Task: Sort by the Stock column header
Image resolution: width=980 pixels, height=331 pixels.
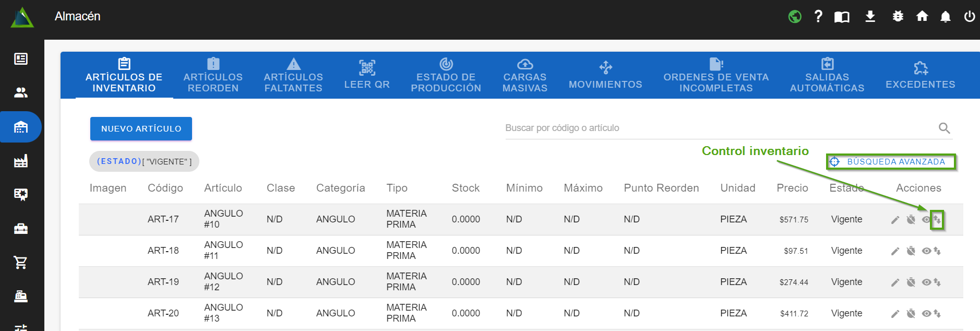Action: (x=465, y=188)
